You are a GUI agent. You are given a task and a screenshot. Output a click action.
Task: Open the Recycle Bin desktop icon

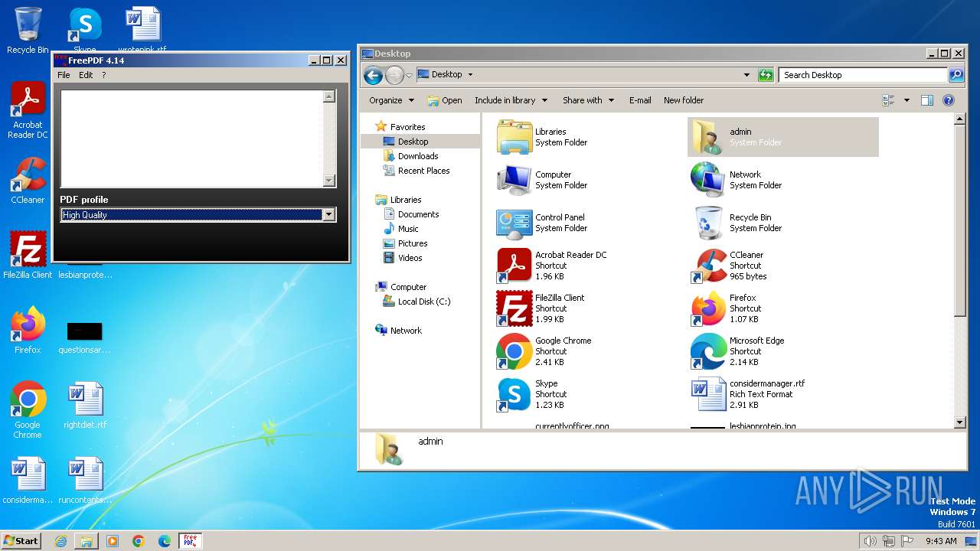coord(28,31)
